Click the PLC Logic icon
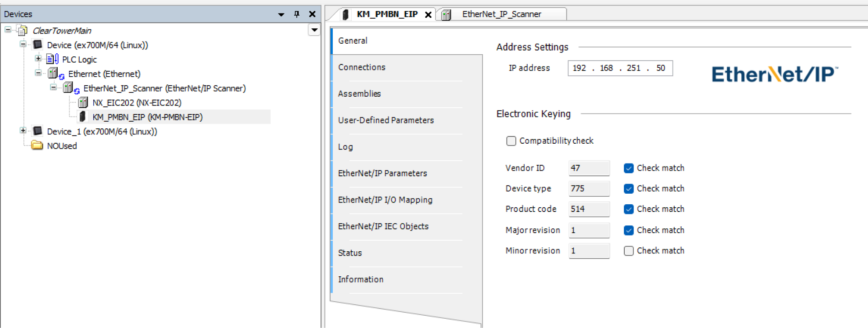Viewport: 868px width, 328px height. (52, 59)
